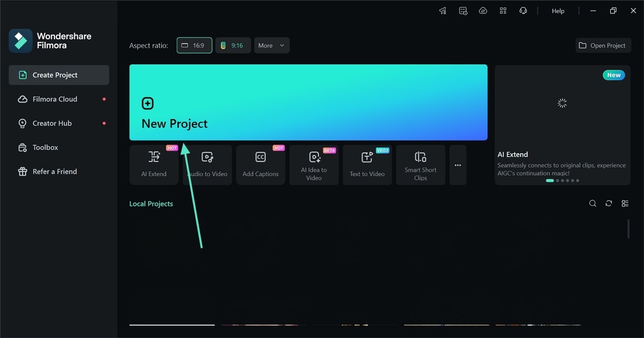The height and width of the screenshot is (338, 644).
Task: Select the AI Extend tool
Action: coord(154,165)
